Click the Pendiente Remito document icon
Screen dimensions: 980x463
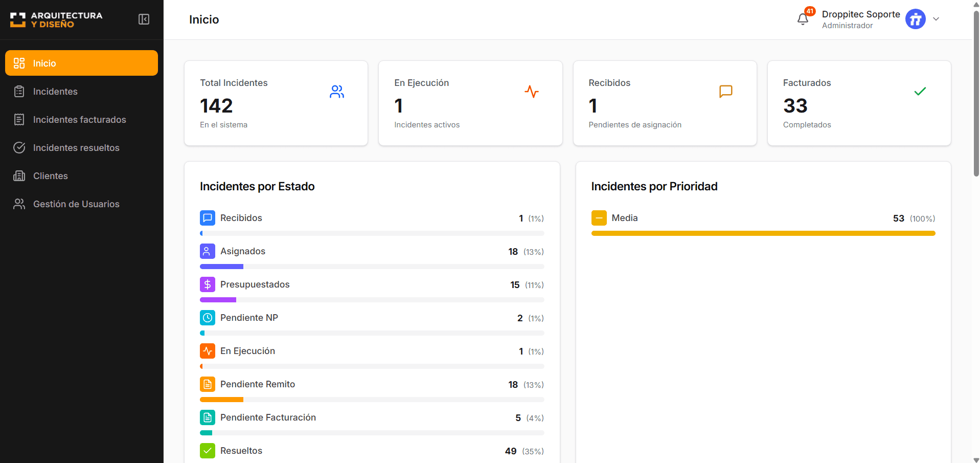[x=208, y=384]
